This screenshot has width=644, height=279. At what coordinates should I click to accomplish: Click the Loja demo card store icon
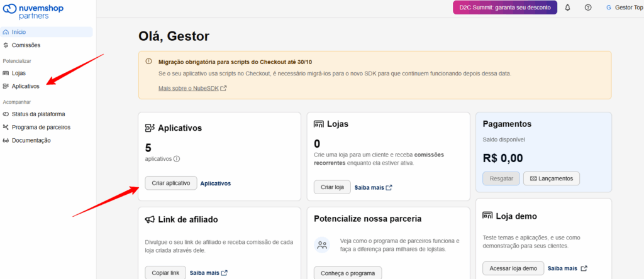[x=487, y=216]
